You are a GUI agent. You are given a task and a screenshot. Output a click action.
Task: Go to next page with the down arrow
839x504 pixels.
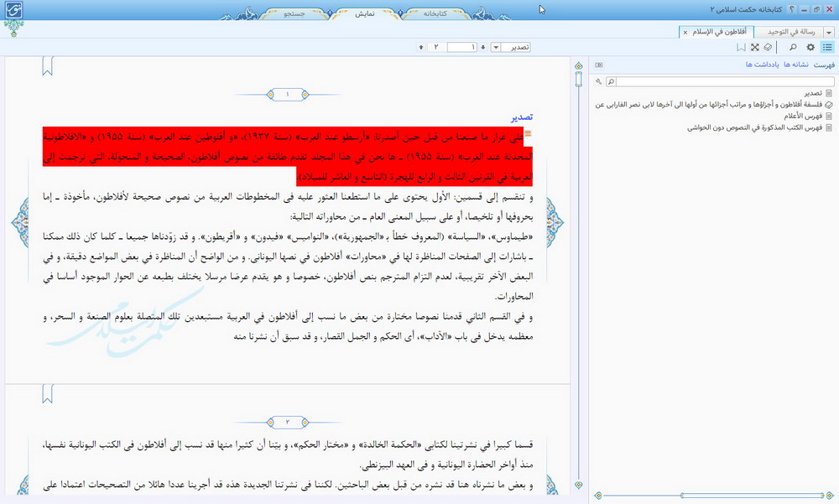click(483, 47)
